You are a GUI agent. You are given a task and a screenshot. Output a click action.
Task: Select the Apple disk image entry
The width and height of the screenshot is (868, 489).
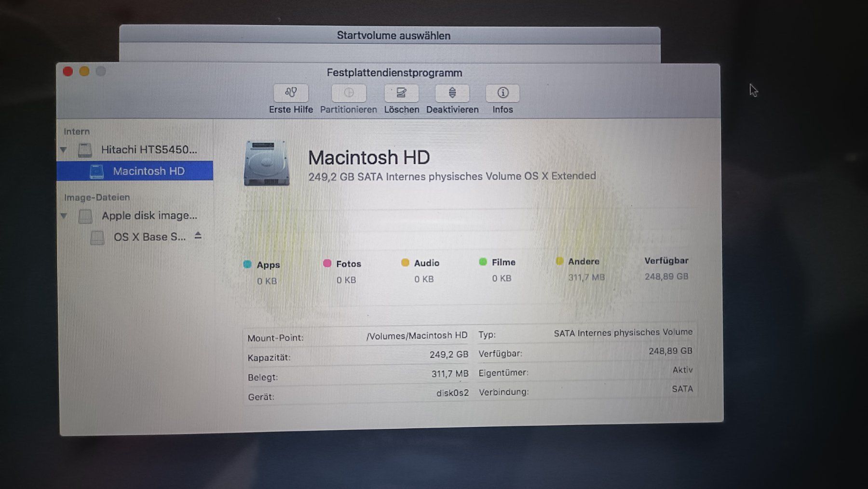[x=149, y=216]
